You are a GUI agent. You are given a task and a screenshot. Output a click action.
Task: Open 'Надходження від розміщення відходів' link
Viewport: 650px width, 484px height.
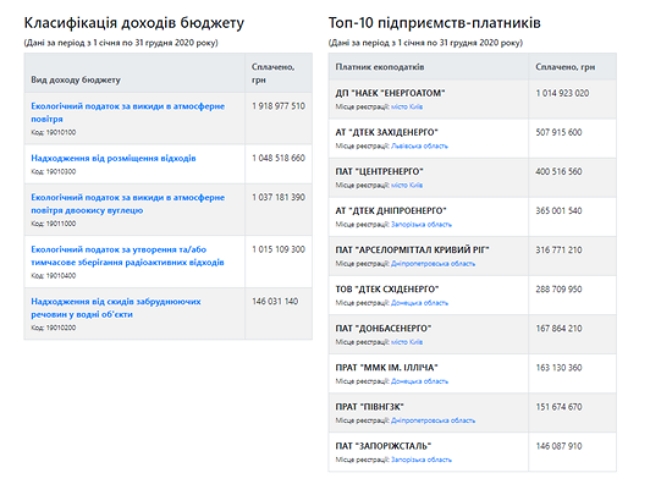[113, 158]
